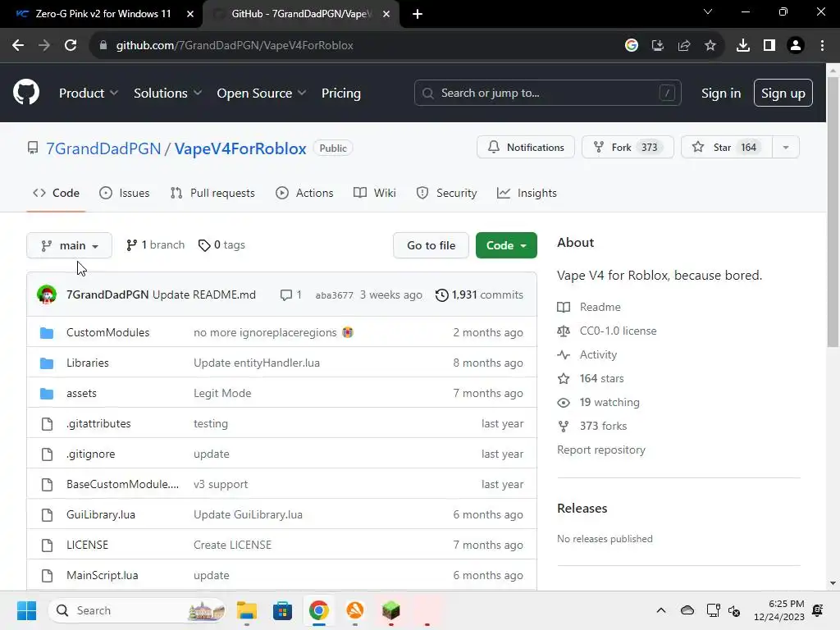Expand the Open Source menu
Screen dimensions: 840x630
(x=262, y=93)
